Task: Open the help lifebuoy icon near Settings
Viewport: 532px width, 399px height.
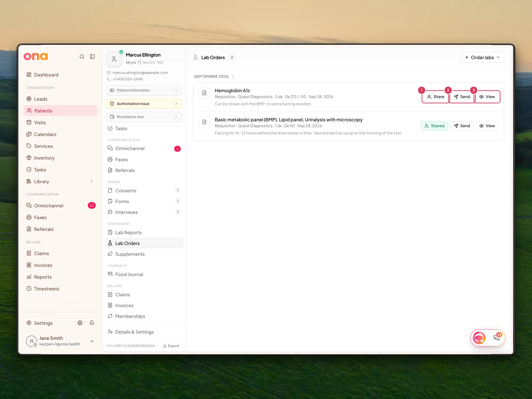Action: 80,323
